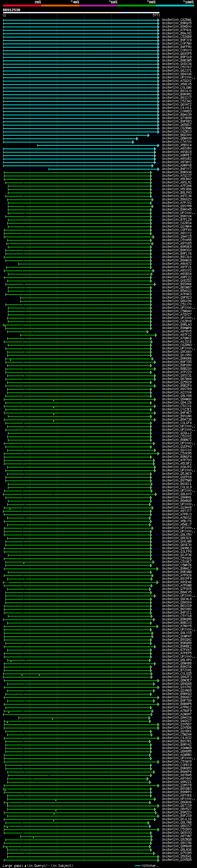This screenshot has height=868, width=197.
Task: Select the white query bar B8912530
Action: tap(81, 13)
